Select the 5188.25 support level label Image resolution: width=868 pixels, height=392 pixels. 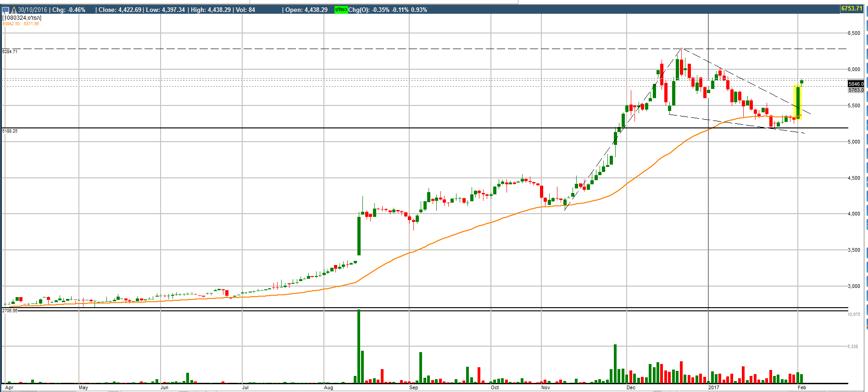(x=10, y=131)
